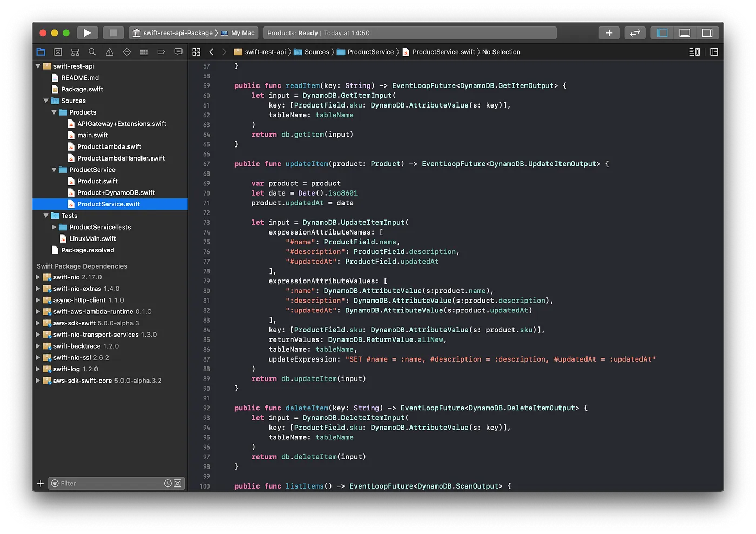Show the Breakpoint navigator
Viewport: 756px width, 534px height.
point(161,52)
